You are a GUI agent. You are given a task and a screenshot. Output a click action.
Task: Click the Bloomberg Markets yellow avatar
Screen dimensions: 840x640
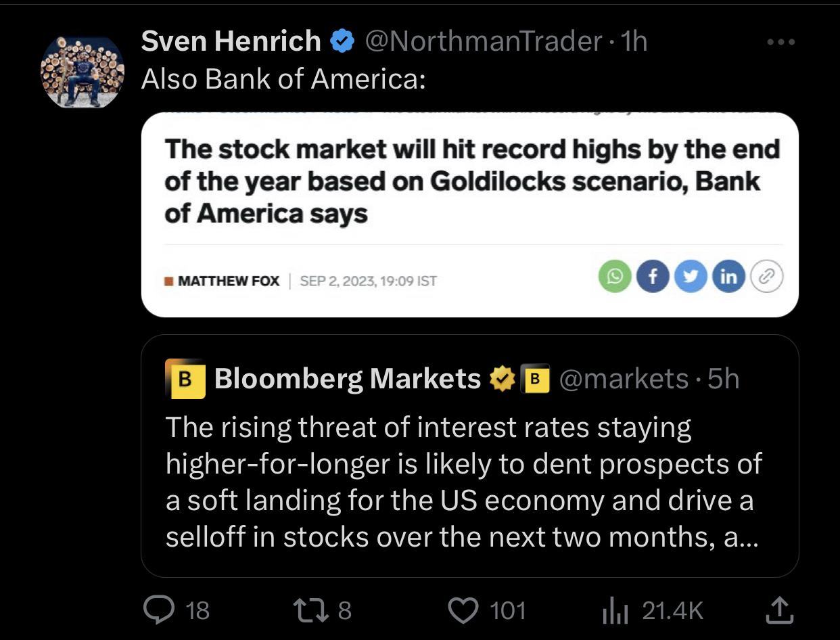click(185, 379)
